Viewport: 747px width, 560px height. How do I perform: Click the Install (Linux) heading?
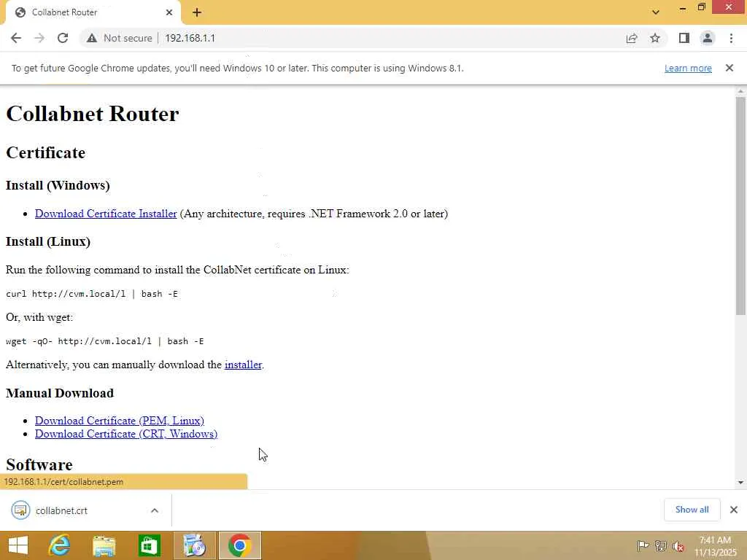click(x=48, y=242)
